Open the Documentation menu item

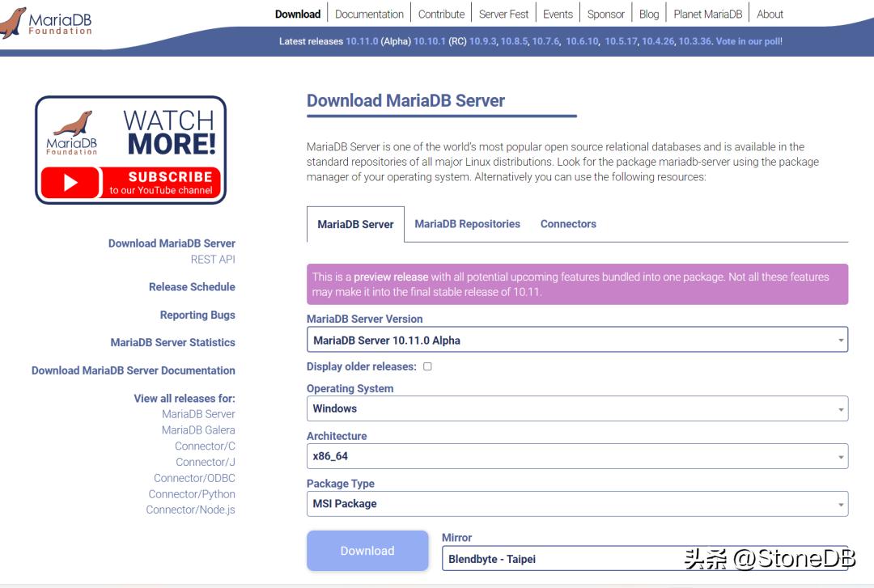tap(369, 13)
